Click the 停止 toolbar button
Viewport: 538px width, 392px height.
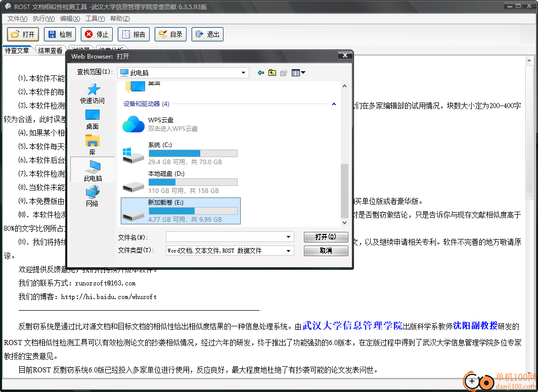coord(97,34)
